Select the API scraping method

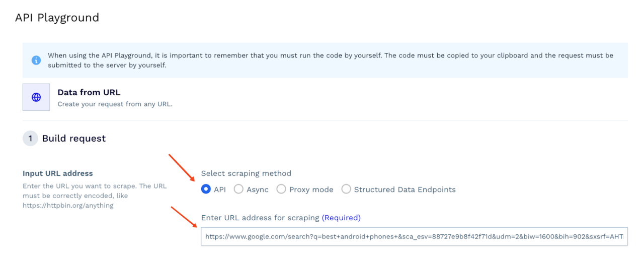click(x=206, y=189)
